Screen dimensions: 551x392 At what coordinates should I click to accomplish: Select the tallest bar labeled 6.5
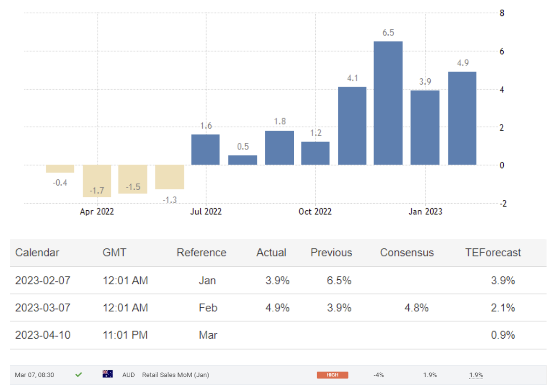tap(388, 103)
